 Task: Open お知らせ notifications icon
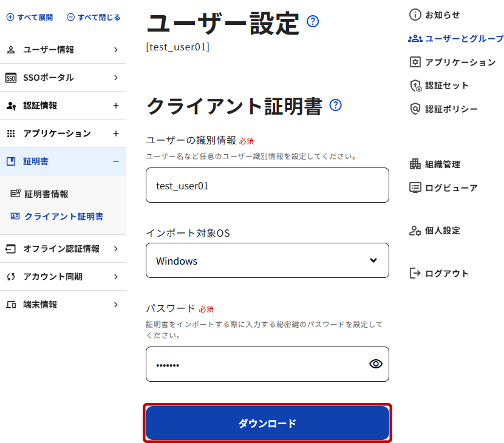click(415, 15)
